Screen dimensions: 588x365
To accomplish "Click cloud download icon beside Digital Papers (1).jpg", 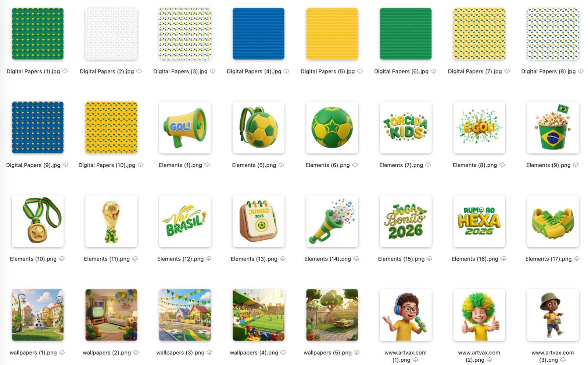I will pyautogui.click(x=65, y=71).
